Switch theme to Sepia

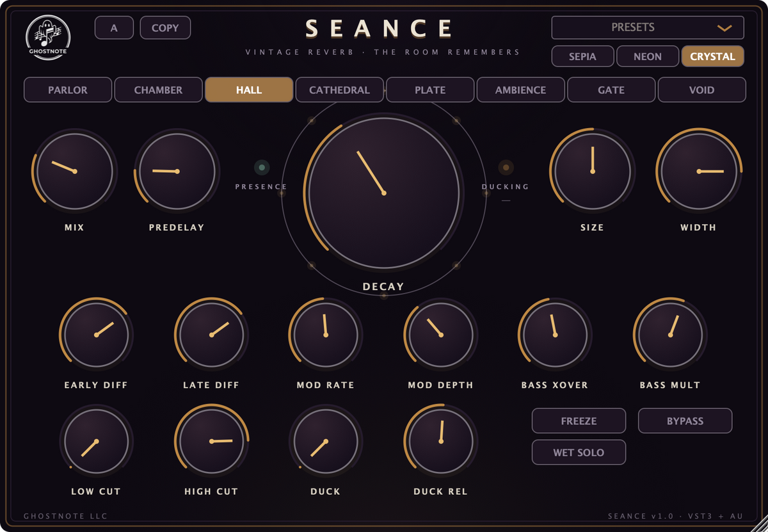582,56
